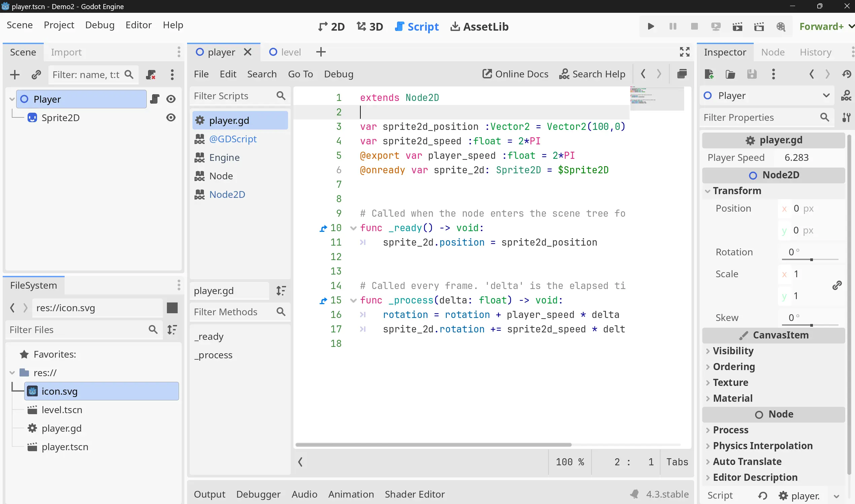Detach the script from the selected node
855x504 pixels.
coord(151,75)
